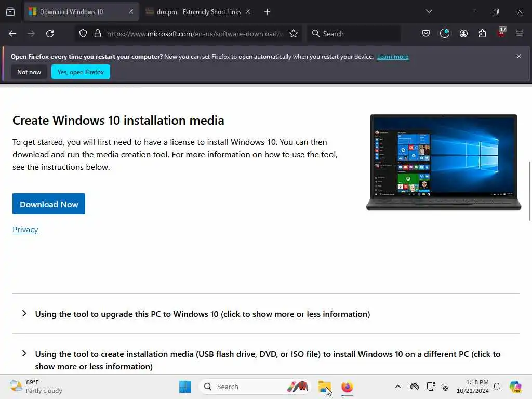This screenshot has width=532, height=399.
Task: Click Yes, open Firefox button
Action: [81, 72]
